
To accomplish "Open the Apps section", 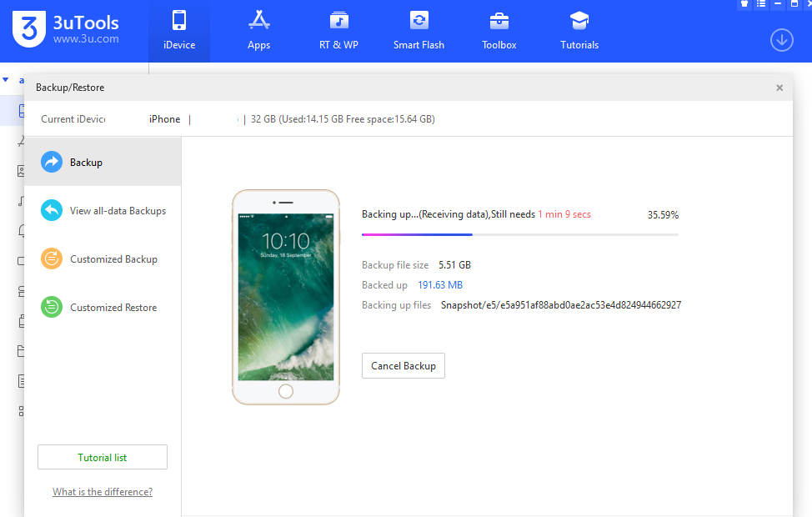I will coord(259,31).
